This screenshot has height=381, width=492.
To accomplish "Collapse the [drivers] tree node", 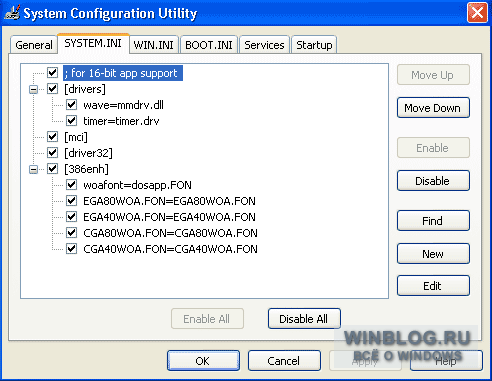I will pyautogui.click(x=33, y=89).
